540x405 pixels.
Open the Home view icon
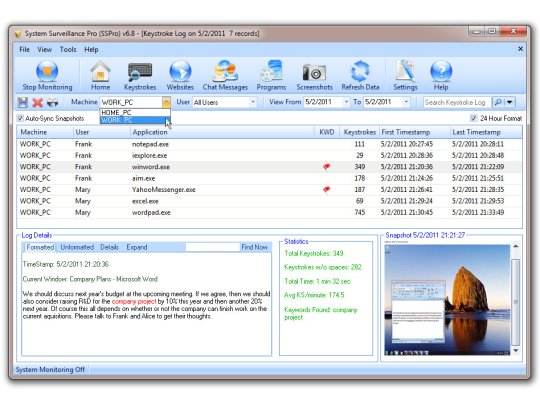(x=100, y=75)
